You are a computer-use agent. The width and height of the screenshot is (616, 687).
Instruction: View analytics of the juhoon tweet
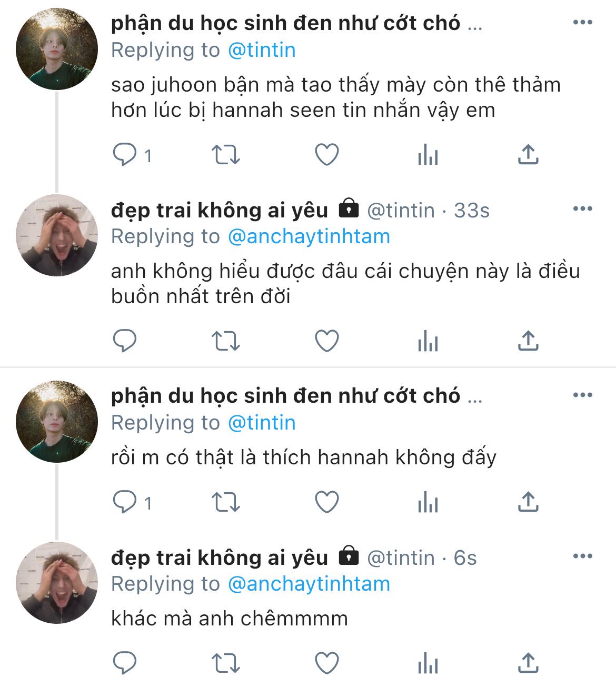(428, 155)
